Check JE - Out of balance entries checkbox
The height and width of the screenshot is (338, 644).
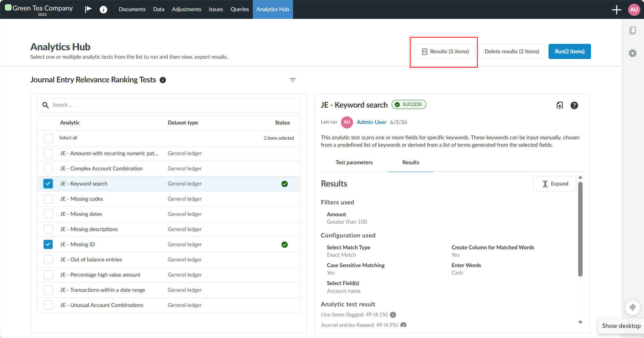tap(48, 260)
